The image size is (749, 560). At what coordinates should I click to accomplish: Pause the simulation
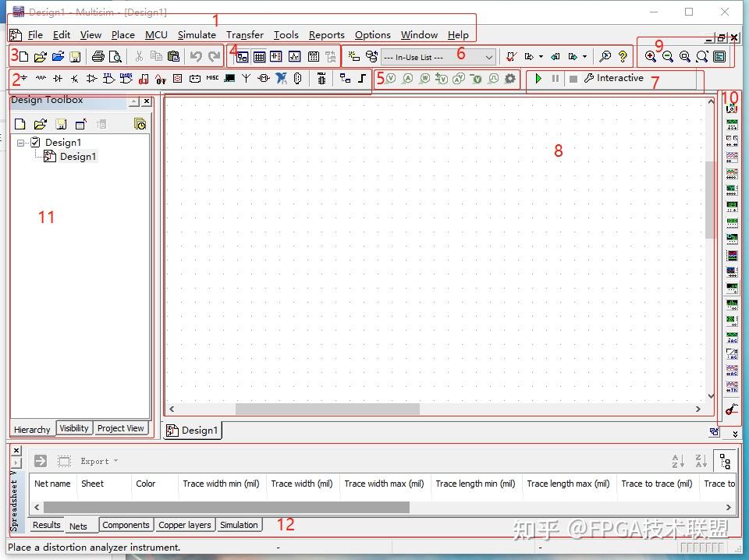(554, 78)
